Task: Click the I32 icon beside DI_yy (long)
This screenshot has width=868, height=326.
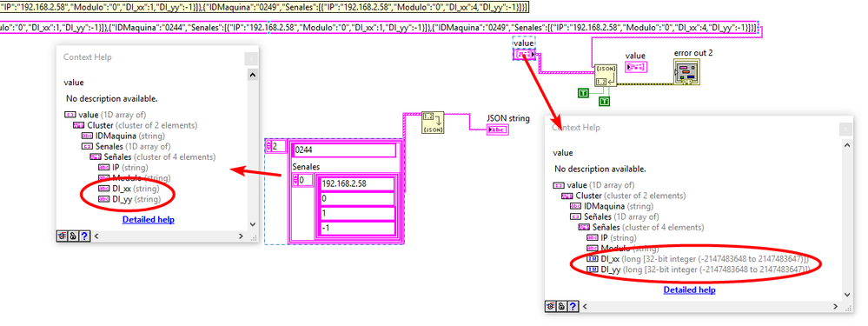Action: pyautogui.click(x=592, y=269)
